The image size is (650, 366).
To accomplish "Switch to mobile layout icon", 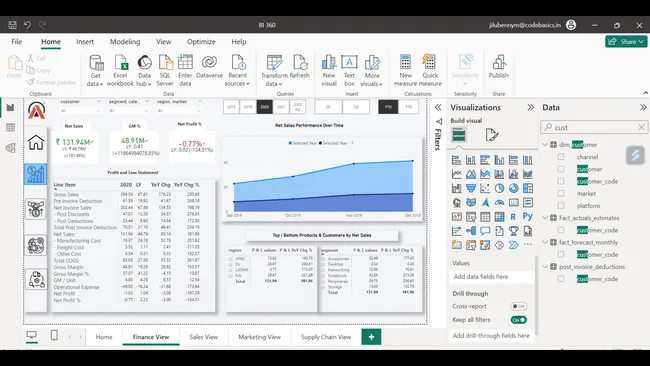I will click(x=54, y=335).
